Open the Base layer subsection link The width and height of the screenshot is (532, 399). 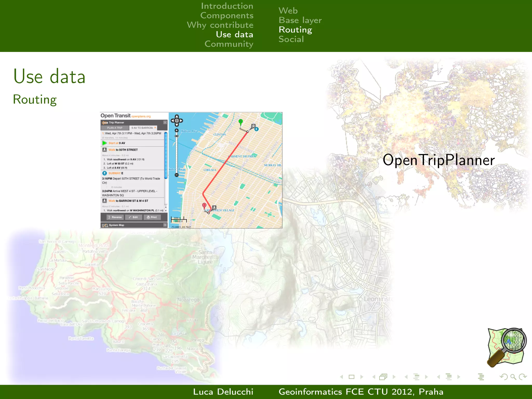(300, 20)
